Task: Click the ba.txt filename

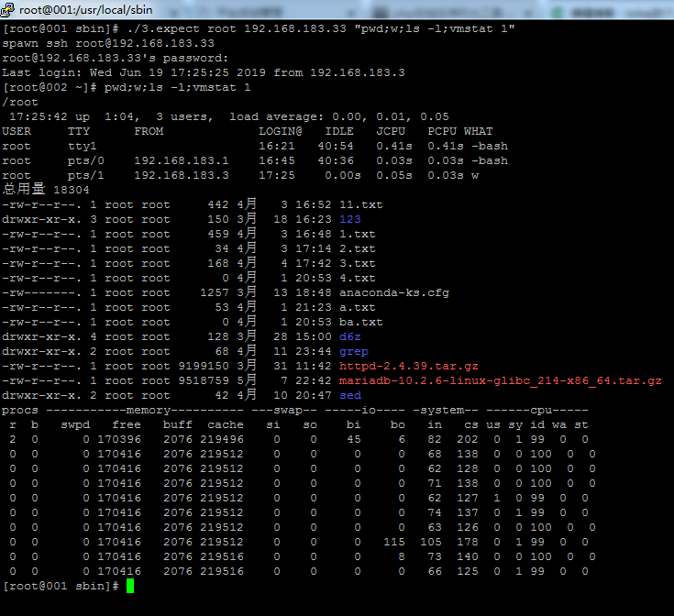Action: [x=361, y=322]
